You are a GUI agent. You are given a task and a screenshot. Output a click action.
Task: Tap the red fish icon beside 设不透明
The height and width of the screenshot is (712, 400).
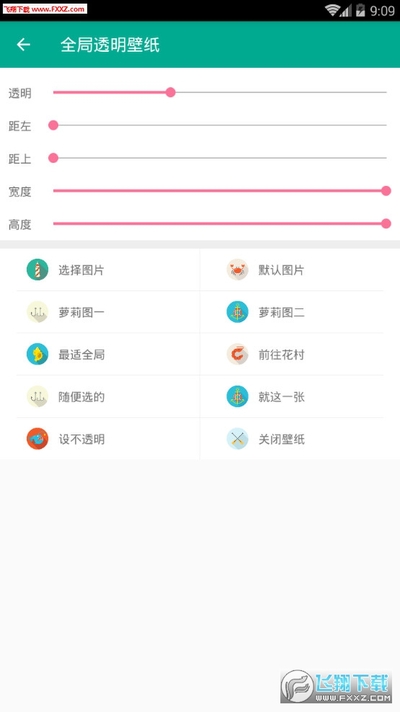[37, 439]
